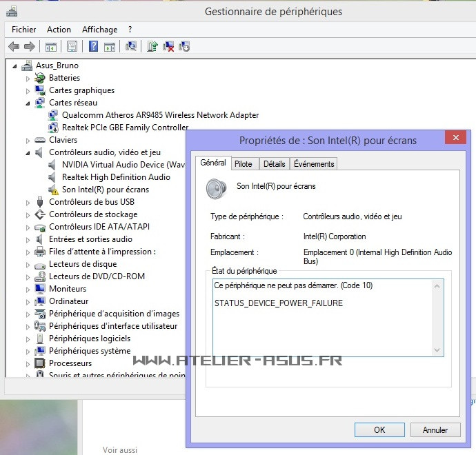Switch to the Pilote tab
The image size is (476, 455).
(x=243, y=163)
